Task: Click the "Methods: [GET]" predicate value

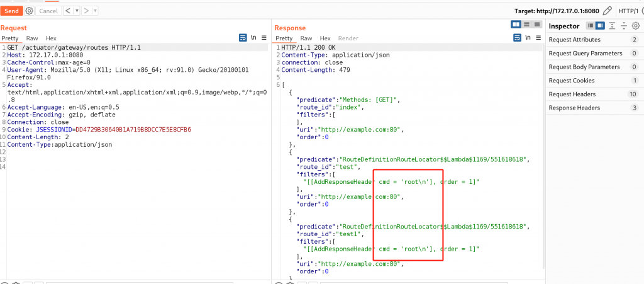Action: pos(369,100)
